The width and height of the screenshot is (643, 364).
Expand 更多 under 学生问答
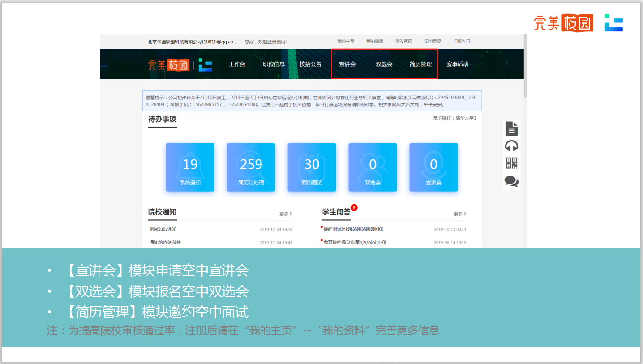tap(459, 214)
